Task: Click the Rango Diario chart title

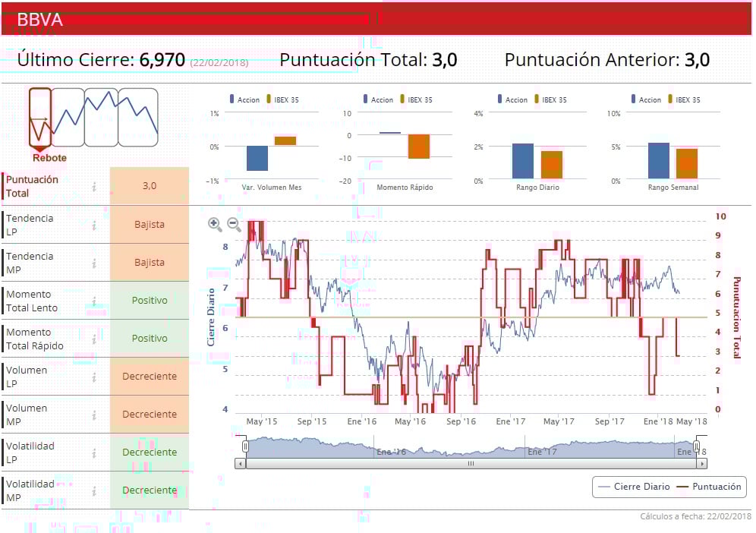Action: 537,187
